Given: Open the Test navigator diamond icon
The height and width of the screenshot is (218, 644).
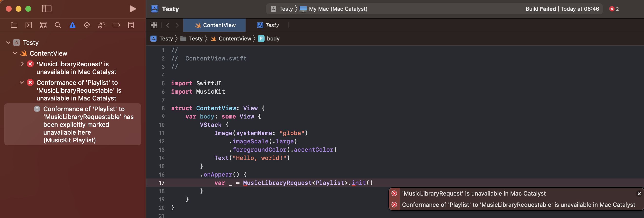Looking at the screenshot, I should 87,25.
